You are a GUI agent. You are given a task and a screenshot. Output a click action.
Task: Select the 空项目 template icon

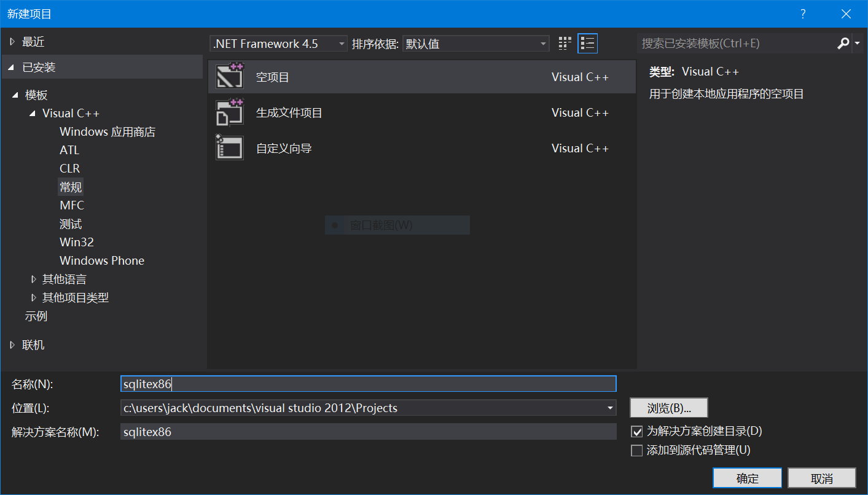point(230,76)
